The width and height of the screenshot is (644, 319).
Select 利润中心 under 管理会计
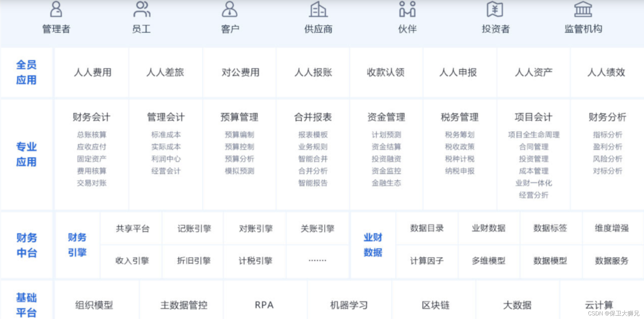pyautogui.click(x=166, y=159)
